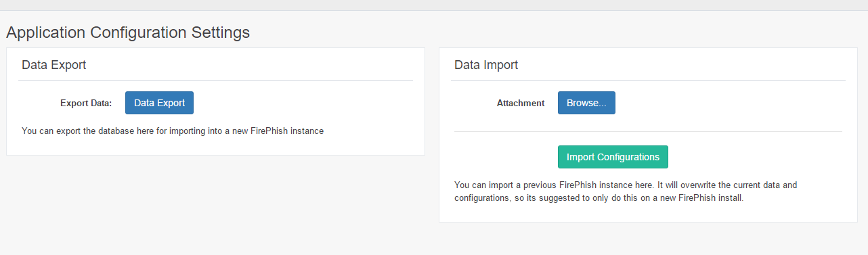Click the Data Import panel heading
The width and height of the screenshot is (868, 255).
coord(486,65)
